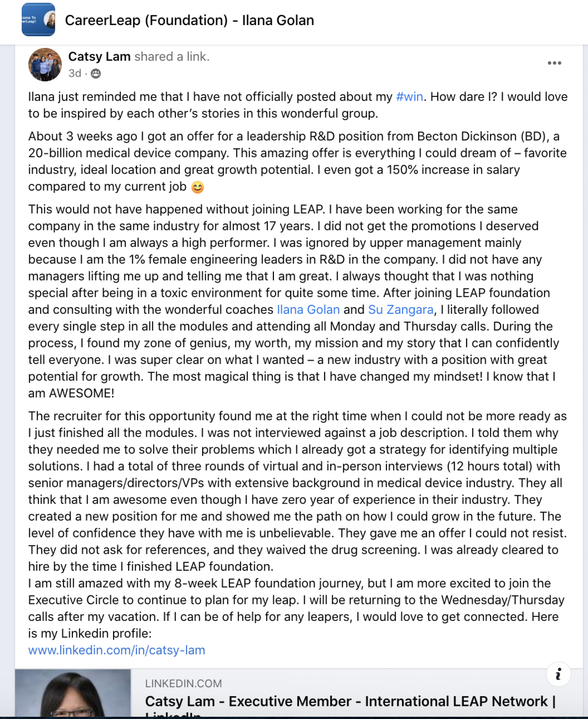588x719 pixels.
Task: Click the first paragraph starting 'Ilana just reminded me'
Action: pyautogui.click(x=298, y=105)
